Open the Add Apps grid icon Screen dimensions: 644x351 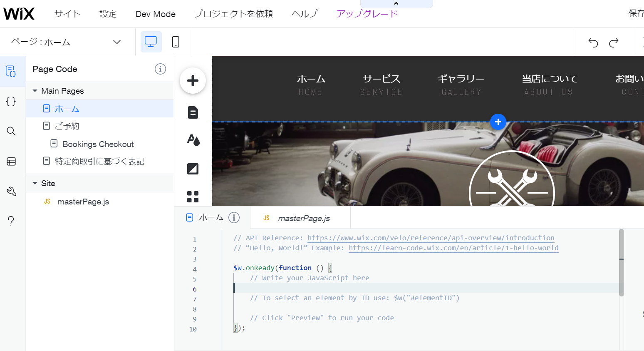(193, 197)
